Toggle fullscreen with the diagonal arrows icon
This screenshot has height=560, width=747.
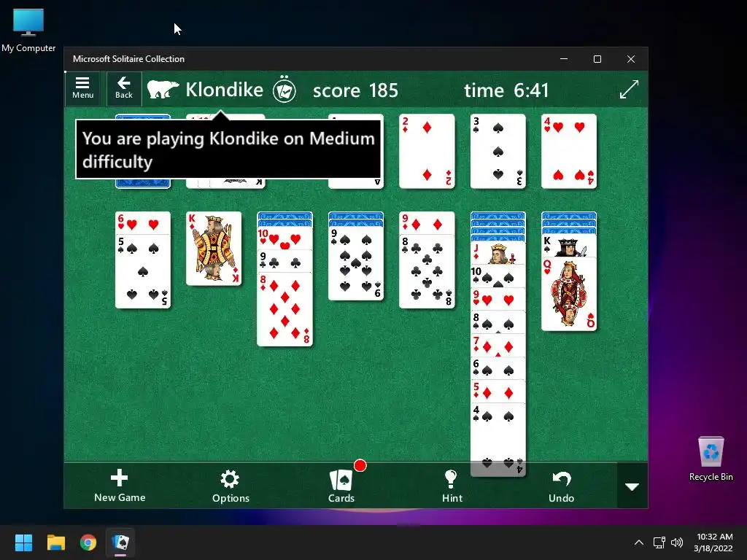[629, 90]
